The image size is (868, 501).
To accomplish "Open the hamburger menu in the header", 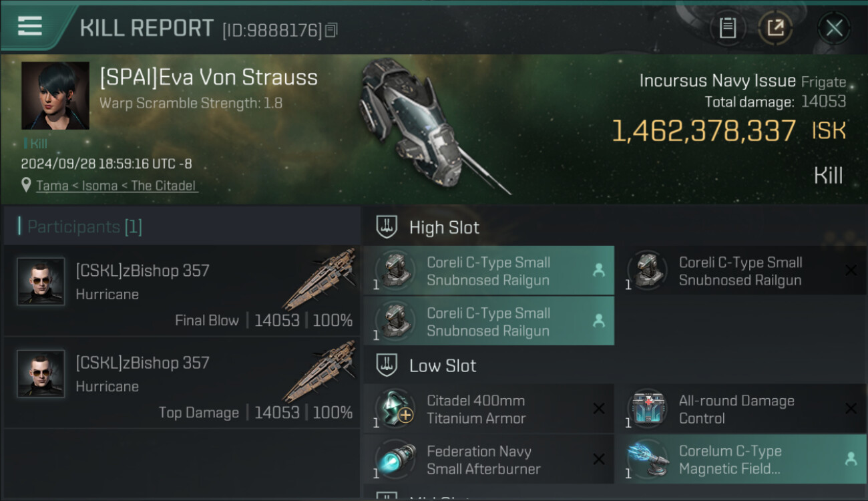I will tap(30, 26).
